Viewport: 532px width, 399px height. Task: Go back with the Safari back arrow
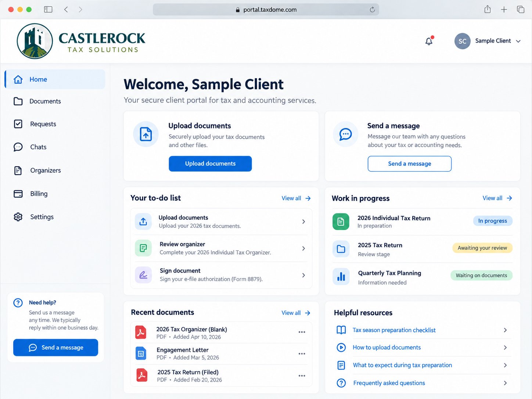(66, 10)
